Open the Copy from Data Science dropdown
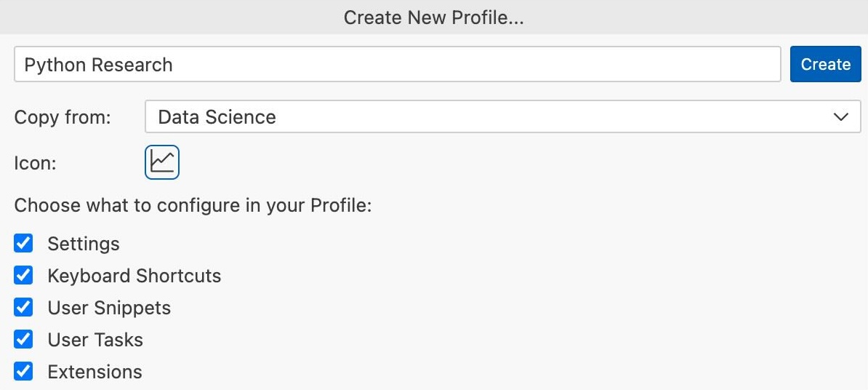Screen dimensions: 868x390 tap(502, 116)
